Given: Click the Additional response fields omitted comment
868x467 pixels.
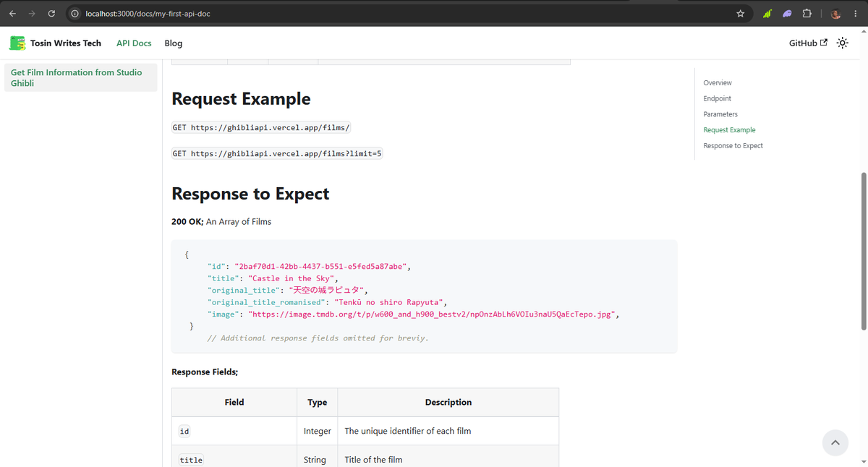Looking at the screenshot, I should point(318,338).
